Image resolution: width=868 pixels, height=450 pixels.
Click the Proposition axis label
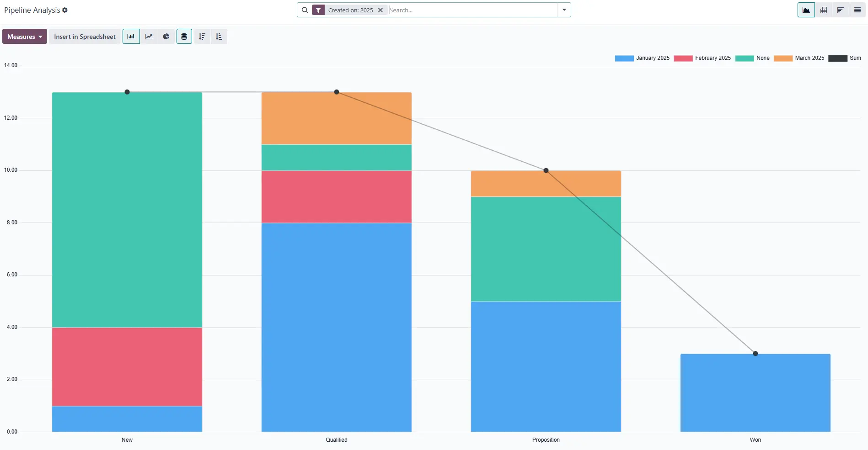tap(546, 440)
